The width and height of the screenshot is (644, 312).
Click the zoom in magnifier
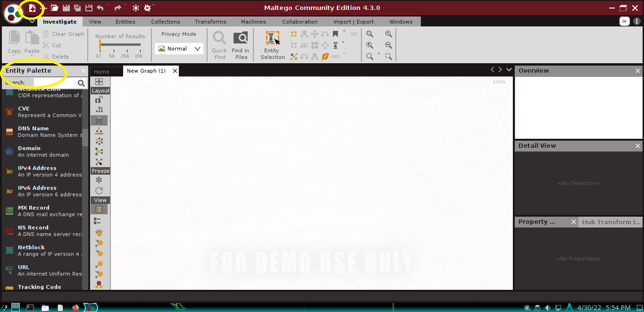388,34
